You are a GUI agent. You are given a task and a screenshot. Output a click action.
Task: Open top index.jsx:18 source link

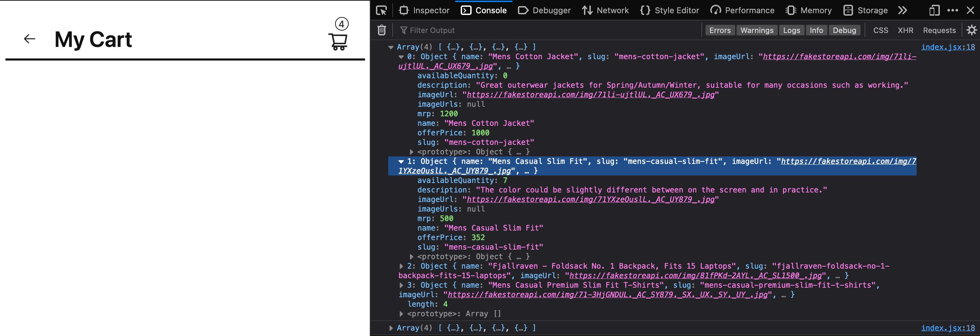tap(948, 47)
